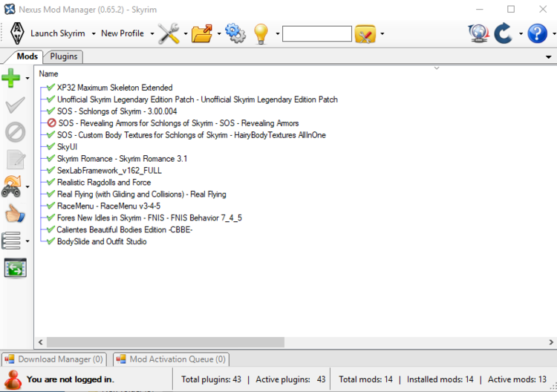Screen dimensions: 557x392
Task: Open settings via the blue gears icon
Action: pos(235,33)
